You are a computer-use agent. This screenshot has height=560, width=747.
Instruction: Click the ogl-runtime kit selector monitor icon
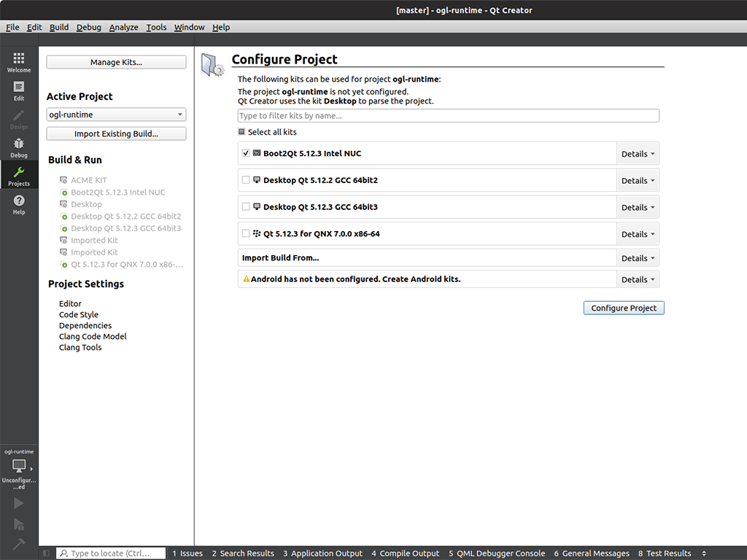click(x=19, y=466)
